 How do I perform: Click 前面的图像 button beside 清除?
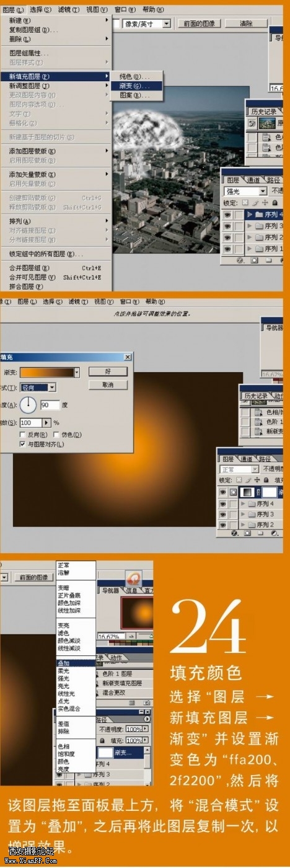pos(198,24)
